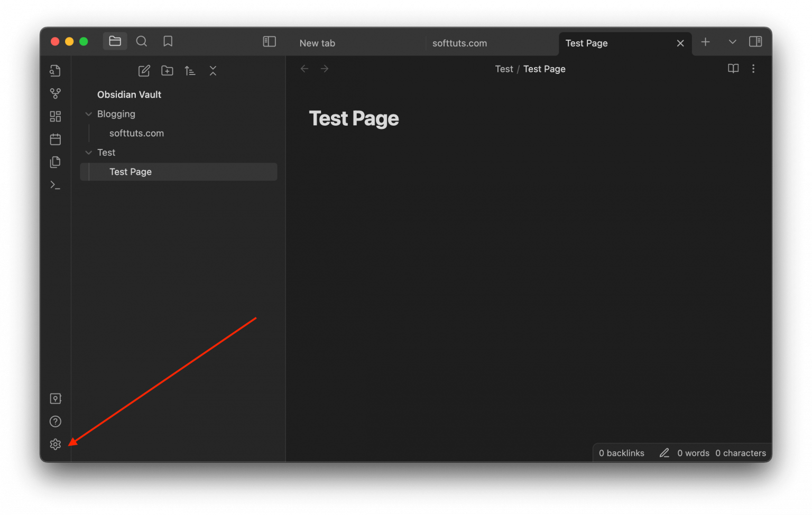Open command palette terminal icon
The image size is (812, 515).
coord(55,185)
